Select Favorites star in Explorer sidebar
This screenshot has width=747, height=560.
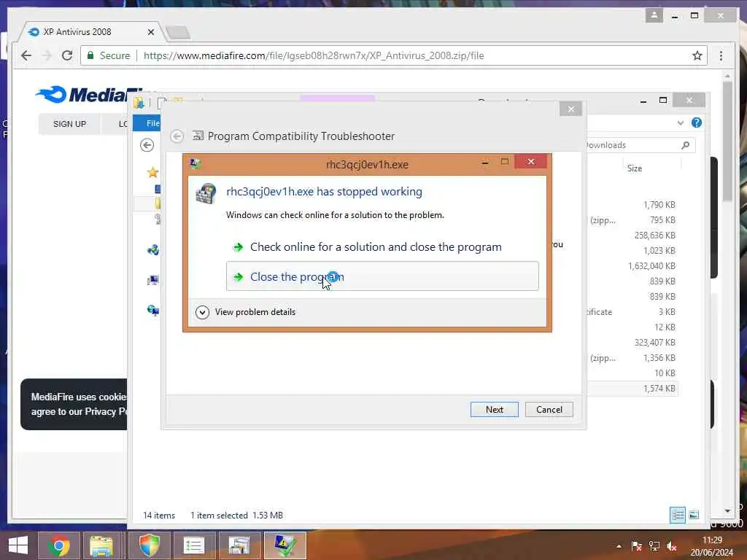[x=152, y=172]
